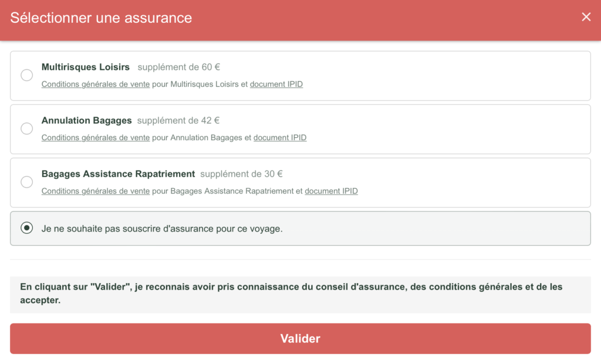
Task: Click the "supplément de 60 €" price text
Action: coord(178,67)
